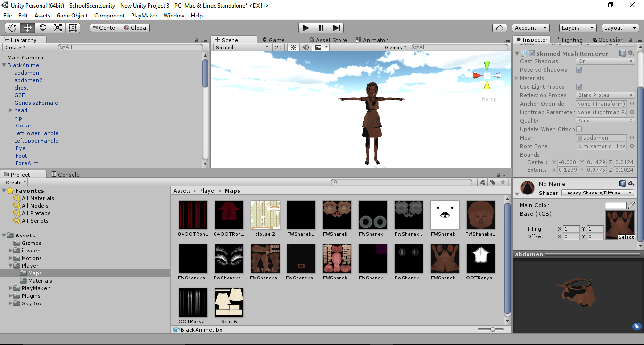Click the Pause button
The image size is (644, 345).
pos(321,28)
